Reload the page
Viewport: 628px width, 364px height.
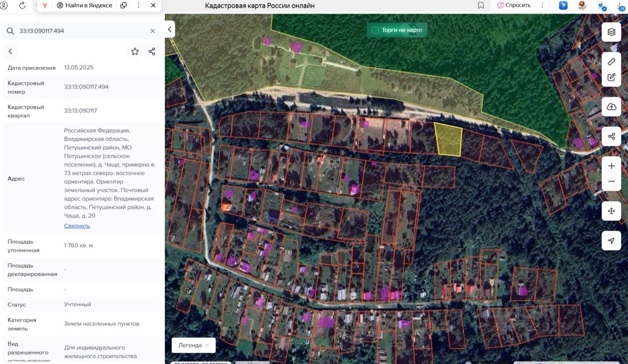click(x=22, y=5)
